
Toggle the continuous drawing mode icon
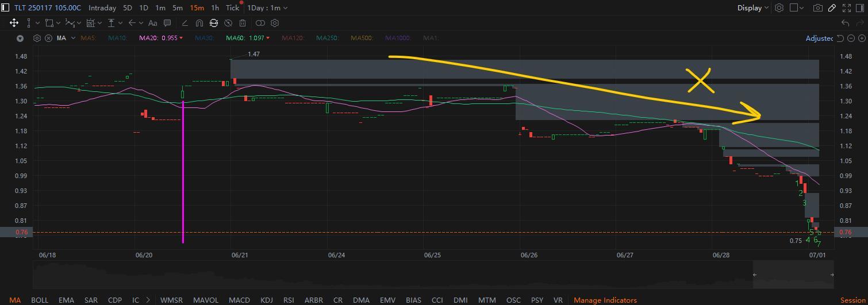[x=214, y=23]
